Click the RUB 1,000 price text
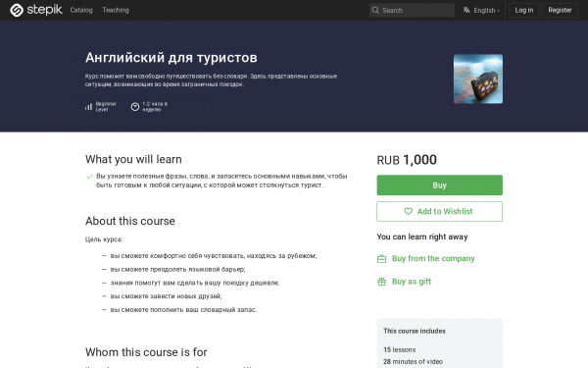588x368 pixels. tap(407, 160)
